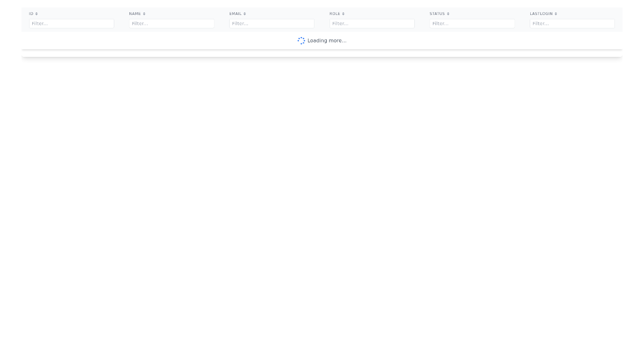Click the NAME filter input field

172,23
